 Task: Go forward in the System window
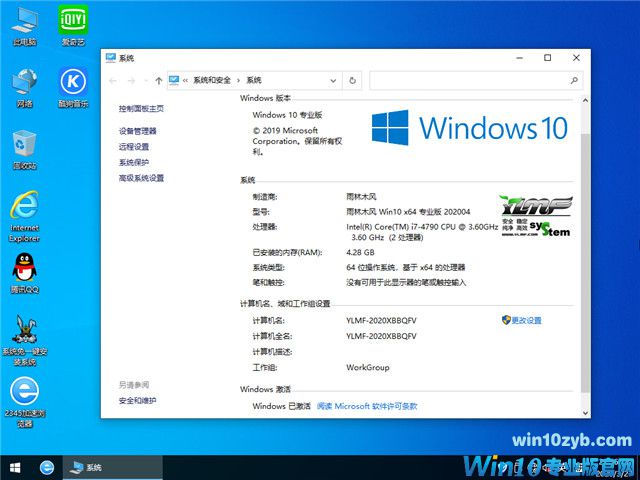(x=131, y=81)
